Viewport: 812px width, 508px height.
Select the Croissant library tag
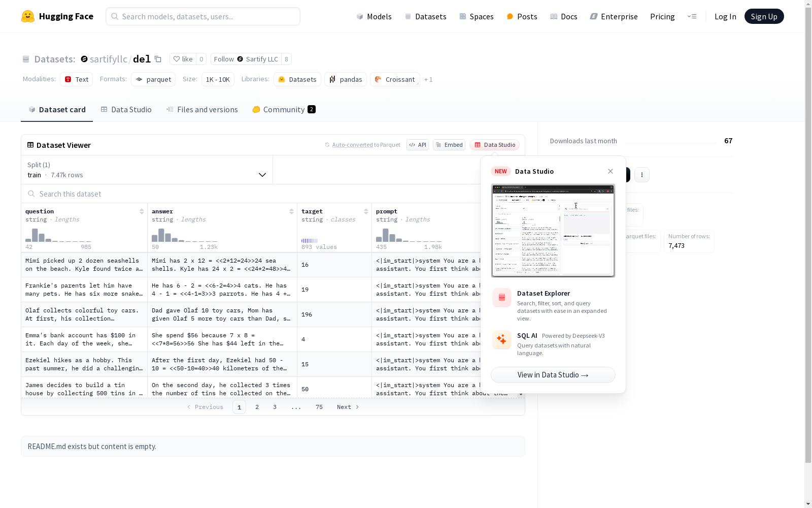(395, 79)
